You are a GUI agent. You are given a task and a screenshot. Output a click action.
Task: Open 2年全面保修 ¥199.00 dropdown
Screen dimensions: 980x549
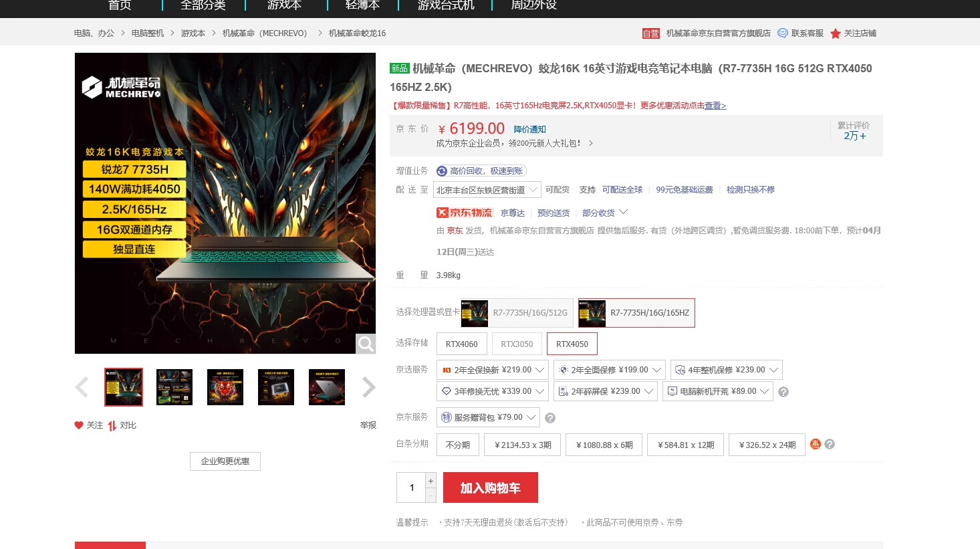tap(610, 370)
